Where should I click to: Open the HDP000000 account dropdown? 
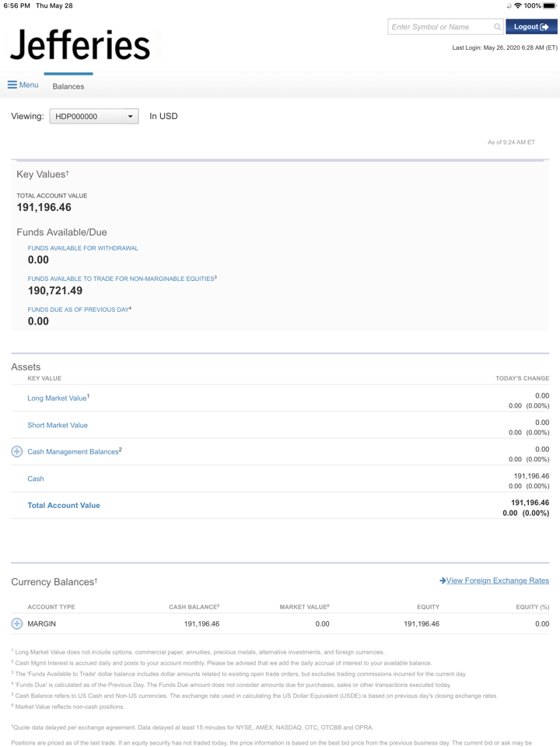pyautogui.click(x=94, y=117)
